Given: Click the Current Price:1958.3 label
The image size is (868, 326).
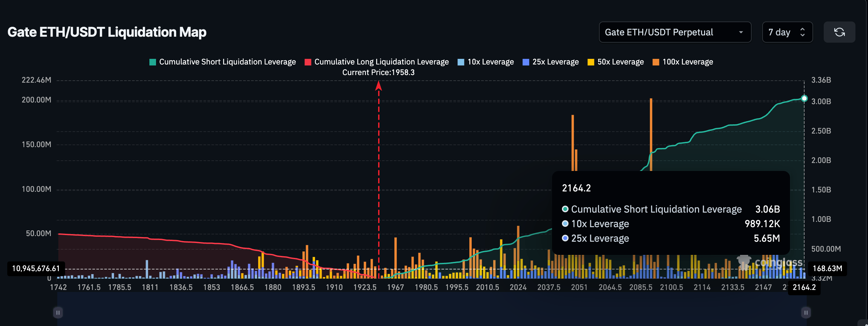Looking at the screenshot, I should [x=378, y=72].
